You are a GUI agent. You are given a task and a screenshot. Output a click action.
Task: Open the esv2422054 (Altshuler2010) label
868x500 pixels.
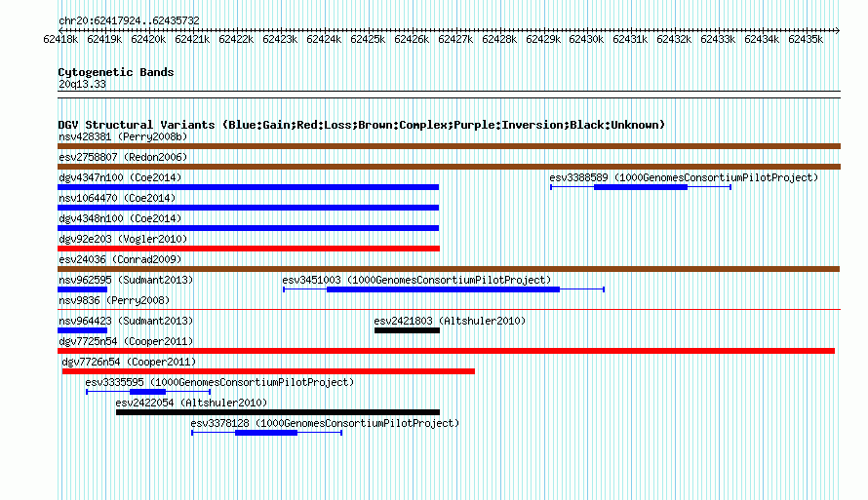191,403
